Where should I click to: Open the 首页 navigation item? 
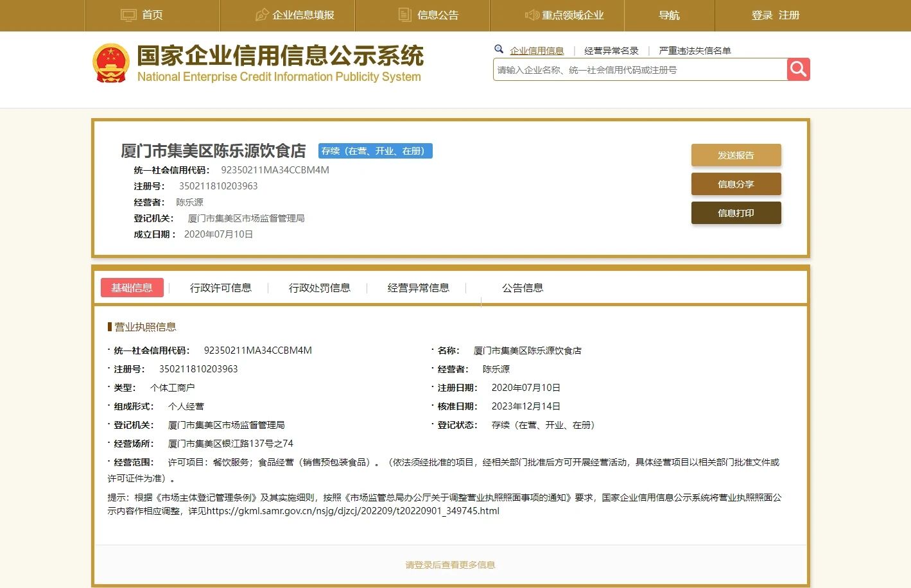(x=152, y=15)
